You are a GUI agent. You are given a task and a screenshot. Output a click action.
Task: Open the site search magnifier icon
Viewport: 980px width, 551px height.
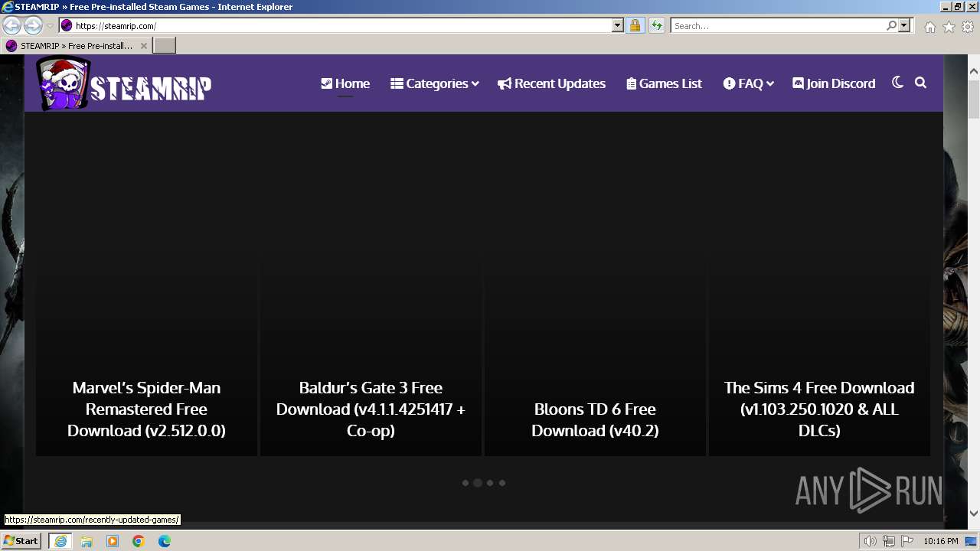coord(920,83)
